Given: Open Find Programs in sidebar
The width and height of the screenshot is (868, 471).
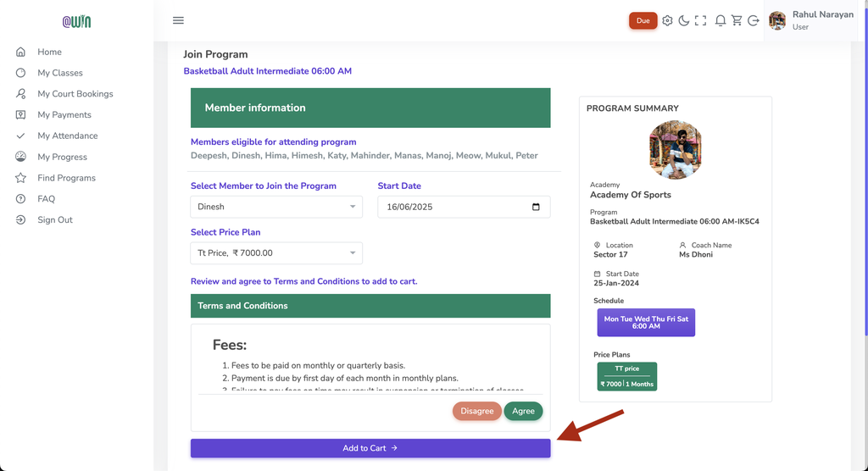Looking at the screenshot, I should (x=66, y=178).
